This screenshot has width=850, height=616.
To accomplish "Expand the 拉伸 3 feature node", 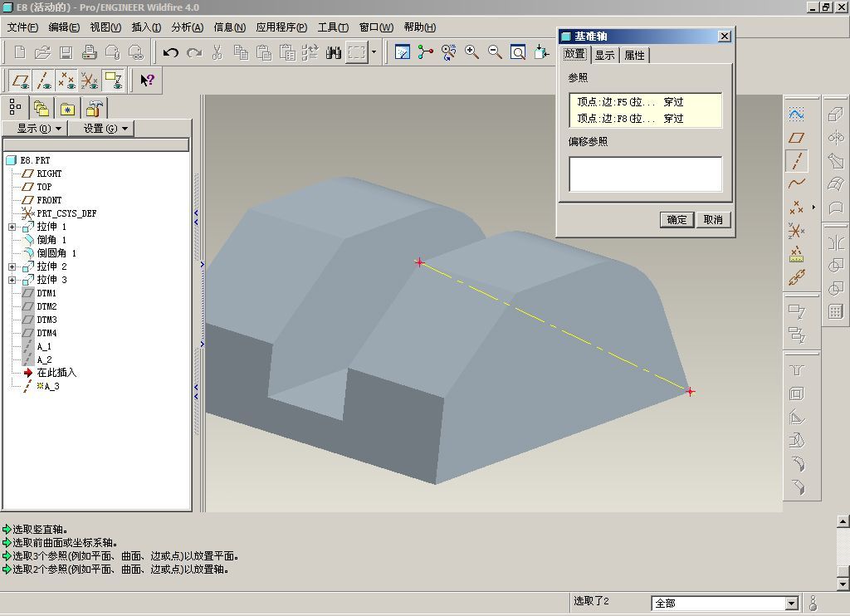I will pos(12,280).
